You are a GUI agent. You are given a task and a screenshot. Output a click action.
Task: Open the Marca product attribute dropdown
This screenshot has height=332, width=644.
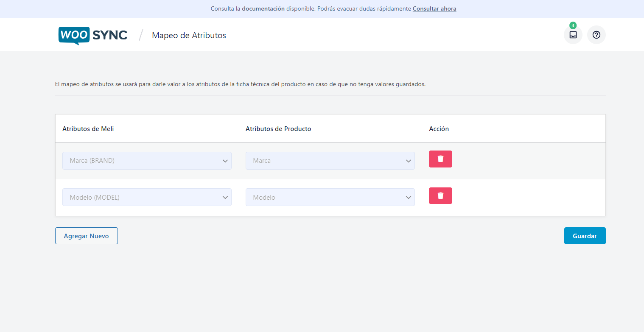[x=330, y=161]
